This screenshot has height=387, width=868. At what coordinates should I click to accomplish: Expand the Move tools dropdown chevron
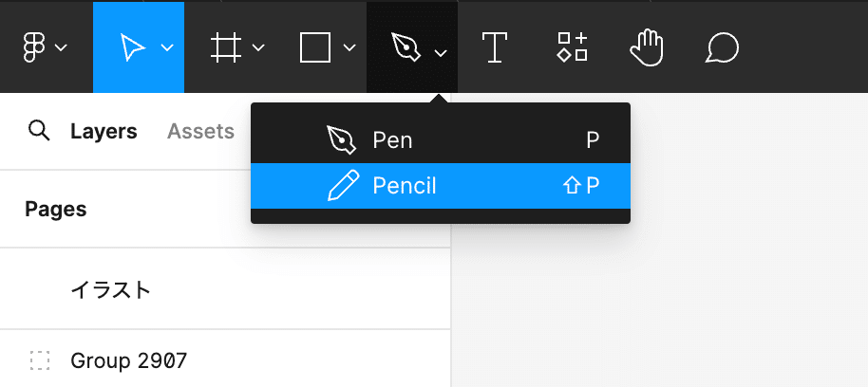pyautogui.click(x=167, y=48)
